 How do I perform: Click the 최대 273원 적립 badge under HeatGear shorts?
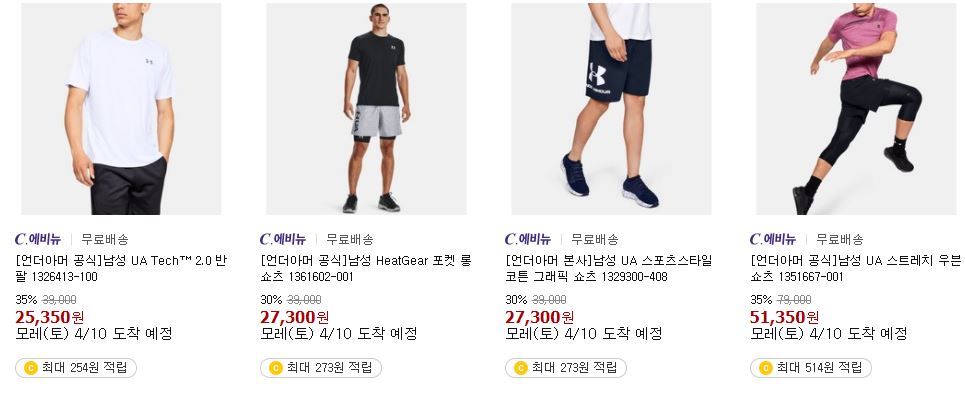321,368
